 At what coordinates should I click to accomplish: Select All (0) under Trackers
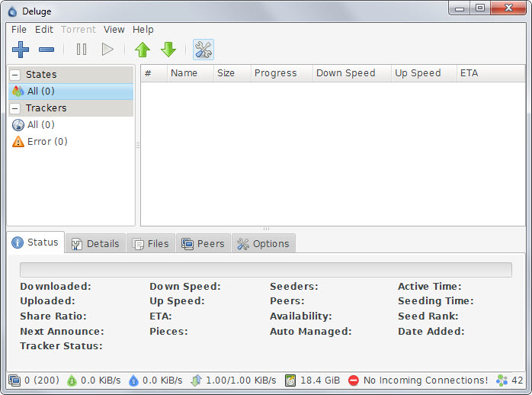click(x=71, y=125)
